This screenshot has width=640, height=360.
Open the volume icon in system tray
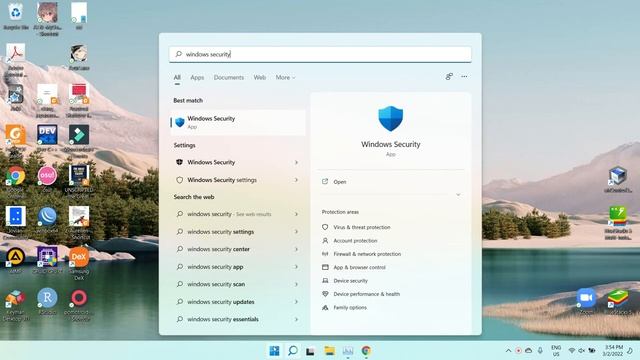(x=581, y=351)
